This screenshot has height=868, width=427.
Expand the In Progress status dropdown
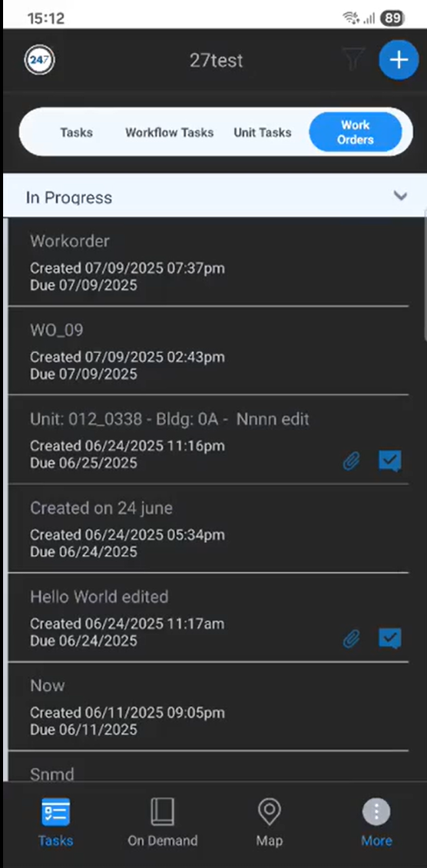pos(214,195)
